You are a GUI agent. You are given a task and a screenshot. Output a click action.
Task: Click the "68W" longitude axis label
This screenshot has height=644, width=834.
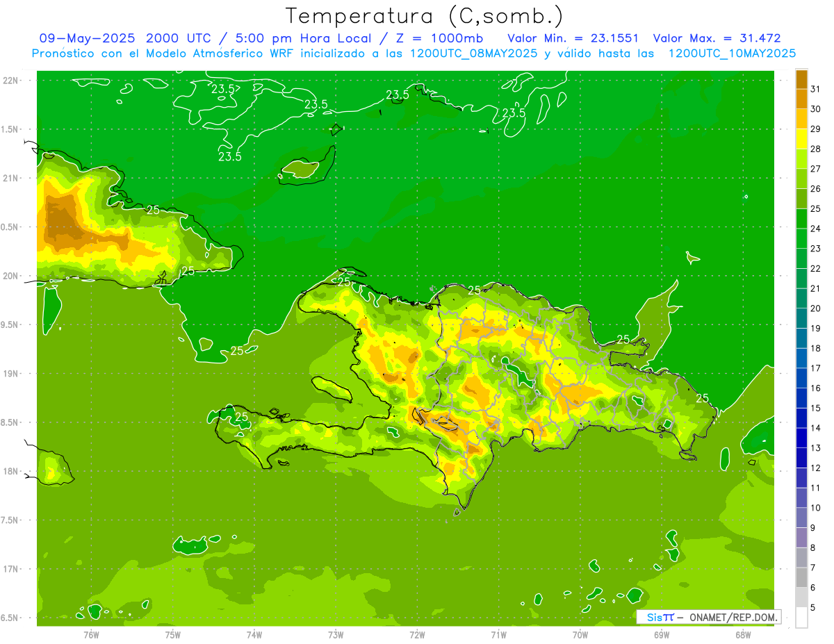(743, 634)
